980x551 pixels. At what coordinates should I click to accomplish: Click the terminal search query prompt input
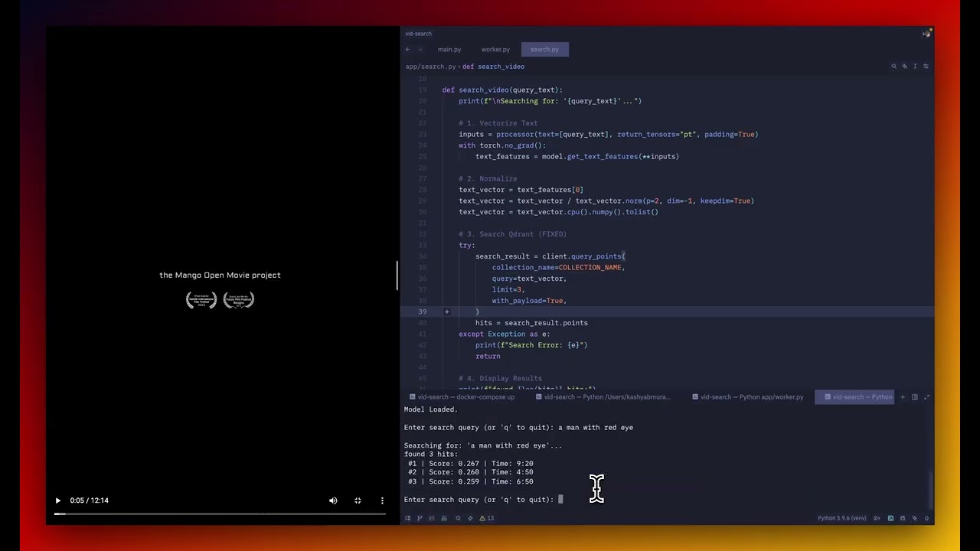coord(561,500)
